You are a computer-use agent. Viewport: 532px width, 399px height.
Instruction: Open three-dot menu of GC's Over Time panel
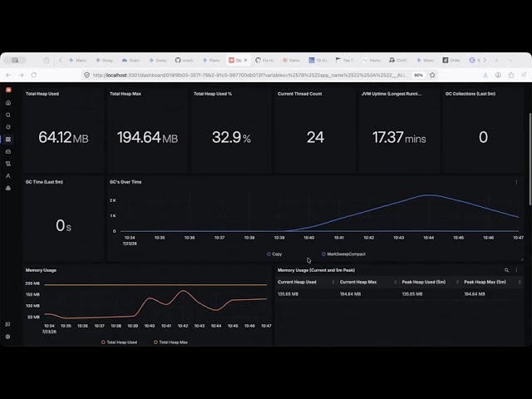[x=516, y=182]
